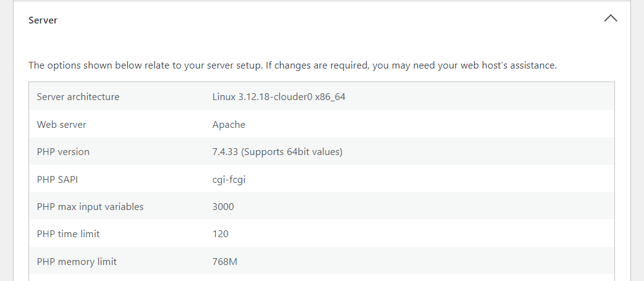644x281 pixels.
Task: Click the Supports 64bit values text
Action: click(292, 152)
